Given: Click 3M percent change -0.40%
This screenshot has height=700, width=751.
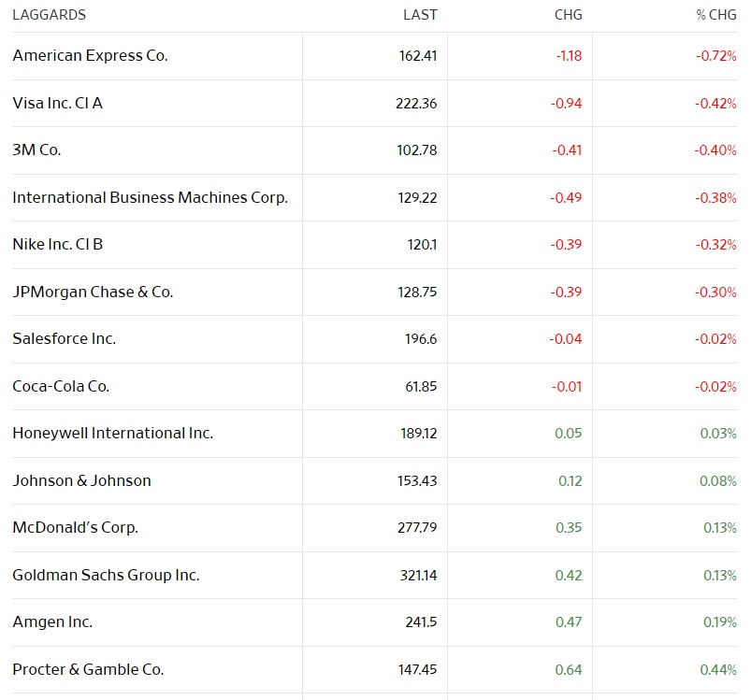Looking at the screenshot, I should 715,150.
